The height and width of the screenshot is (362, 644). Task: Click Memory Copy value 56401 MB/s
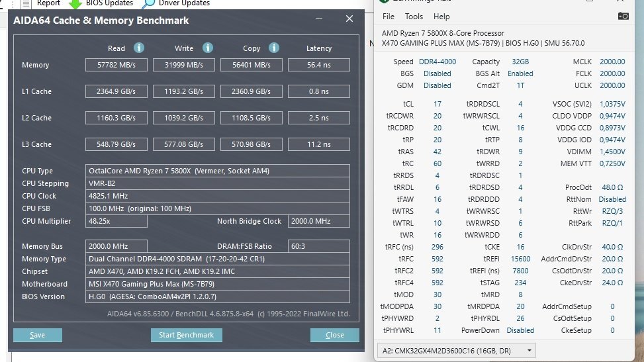tap(252, 65)
